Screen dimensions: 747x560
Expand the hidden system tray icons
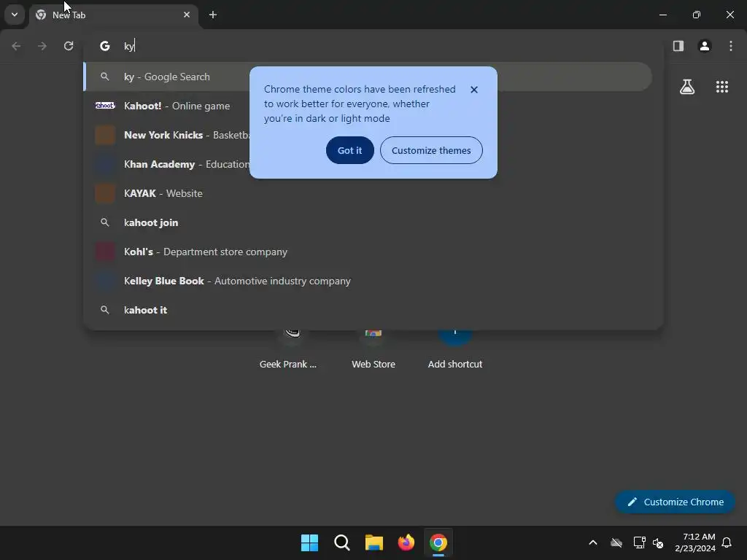click(593, 542)
